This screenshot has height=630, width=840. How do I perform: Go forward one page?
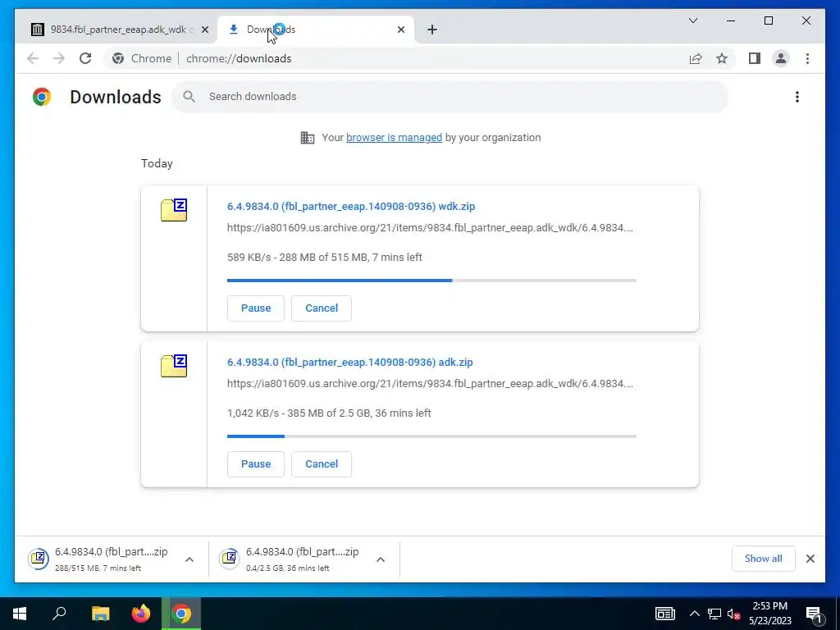click(x=59, y=58)
